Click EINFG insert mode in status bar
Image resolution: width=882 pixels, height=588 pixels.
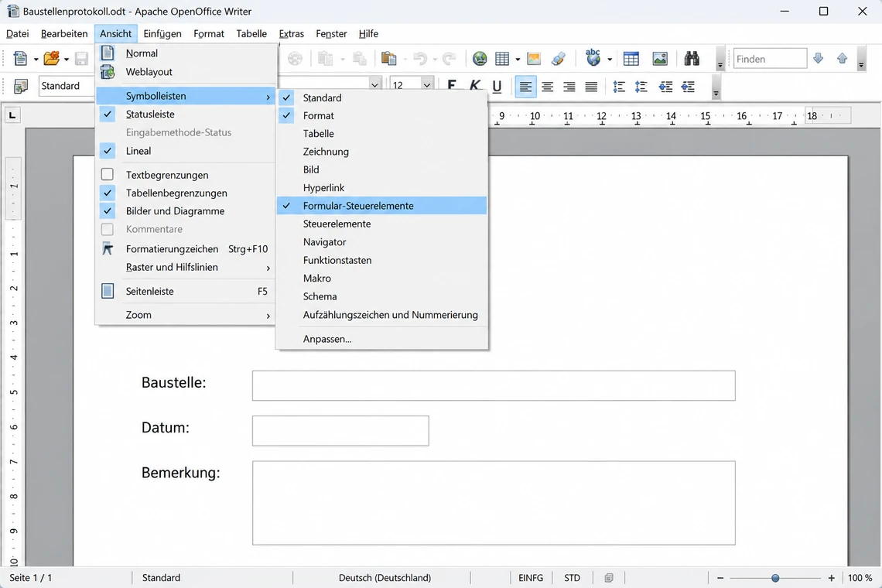pos(531,578)
